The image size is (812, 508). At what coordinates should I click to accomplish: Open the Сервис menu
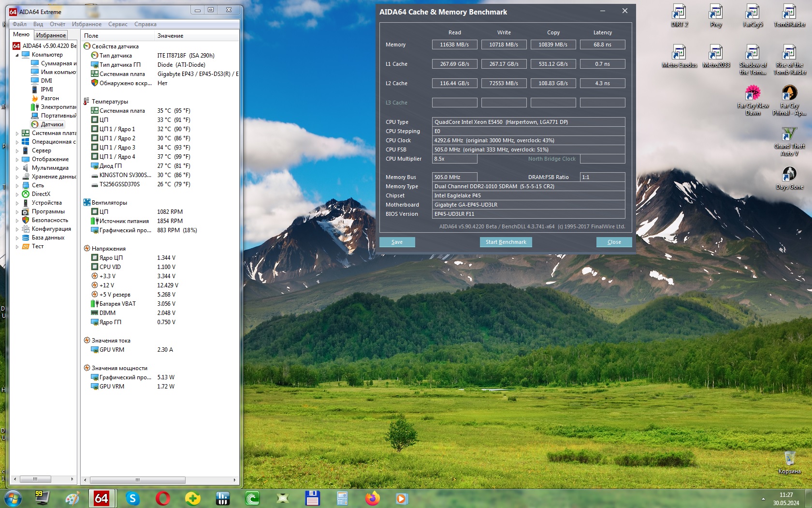(118, 24)
